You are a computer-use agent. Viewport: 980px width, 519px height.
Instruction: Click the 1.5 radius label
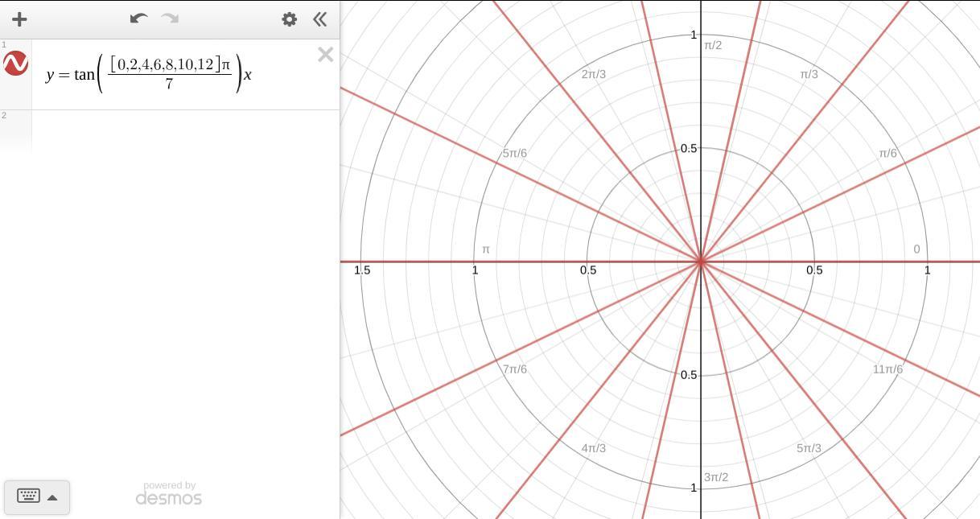(362, 270)
